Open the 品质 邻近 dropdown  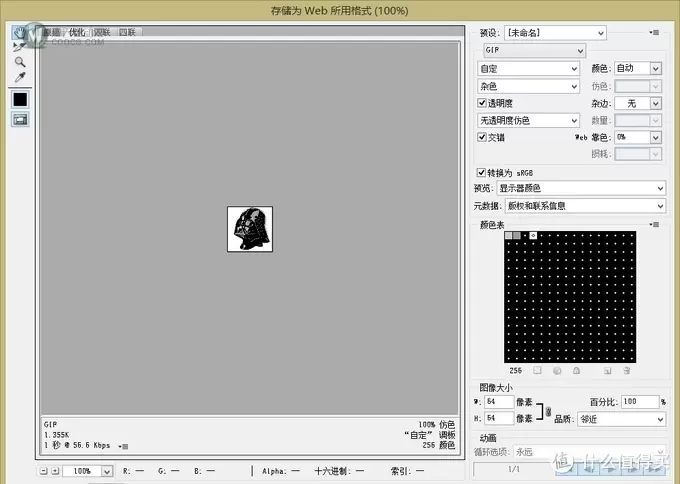[x=621, y=419]
